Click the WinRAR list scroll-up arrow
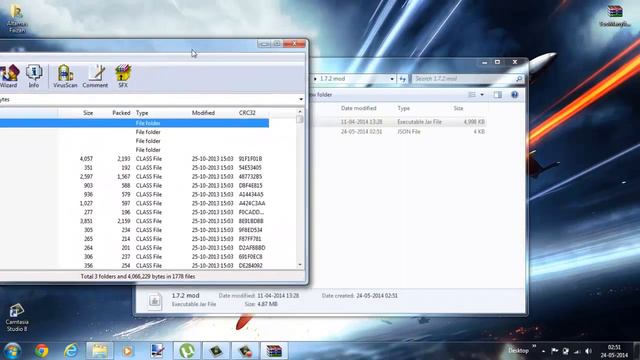640x360 pixels. (x=300, y=111)
